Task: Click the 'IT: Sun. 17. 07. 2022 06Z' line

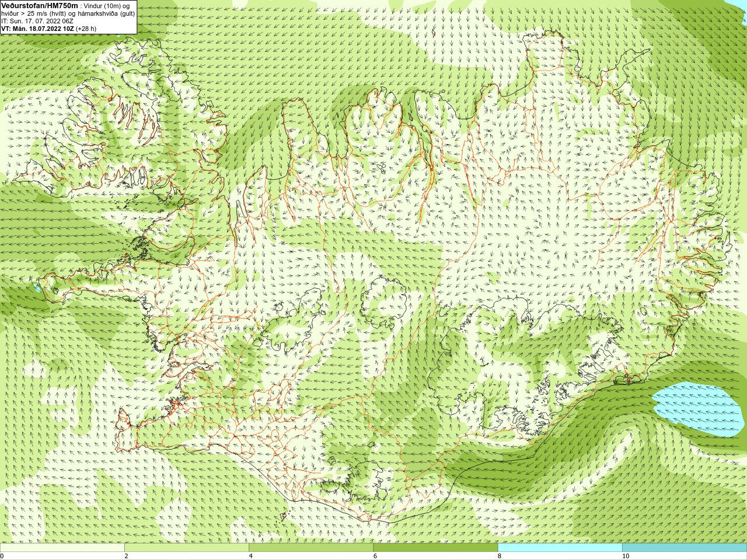Action: (x=37, y=21)
